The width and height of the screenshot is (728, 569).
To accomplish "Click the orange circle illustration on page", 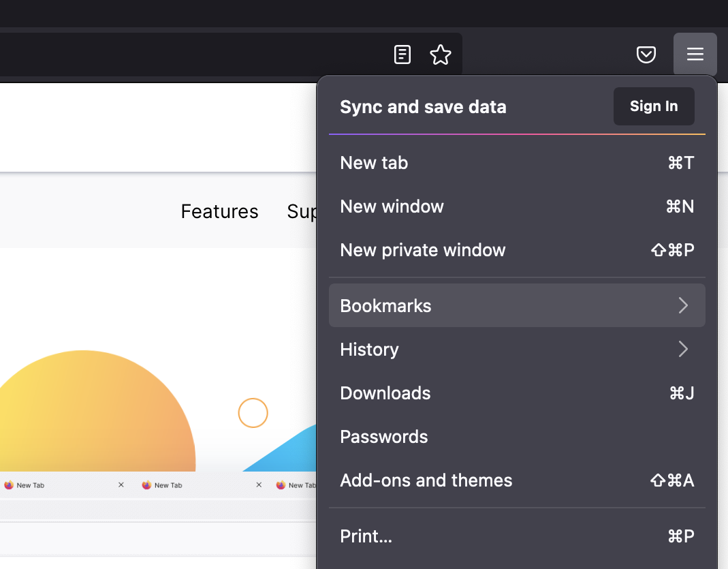I will [253, 413].
